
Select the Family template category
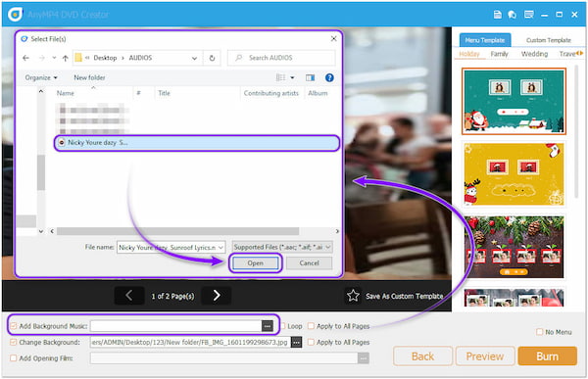click(499, 54)
